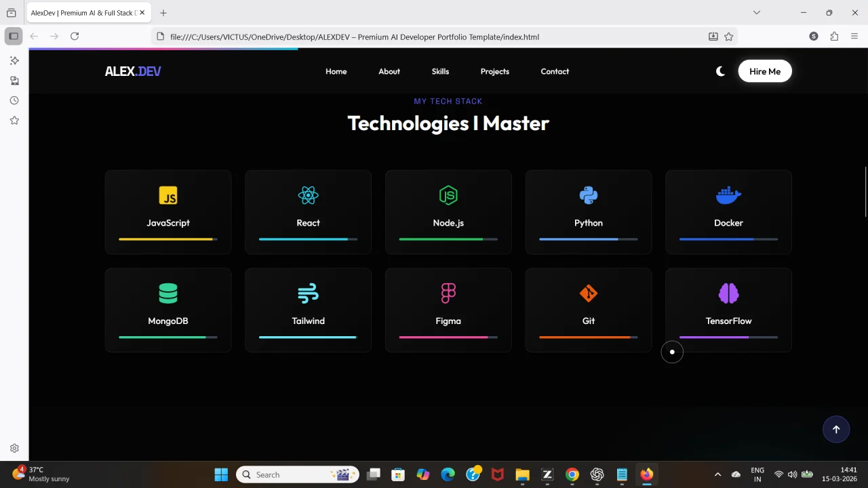The height and width of the screenshot is (488, 868).
Task: Open Chrome from the taskbar
Action: [x=572, y=474]
